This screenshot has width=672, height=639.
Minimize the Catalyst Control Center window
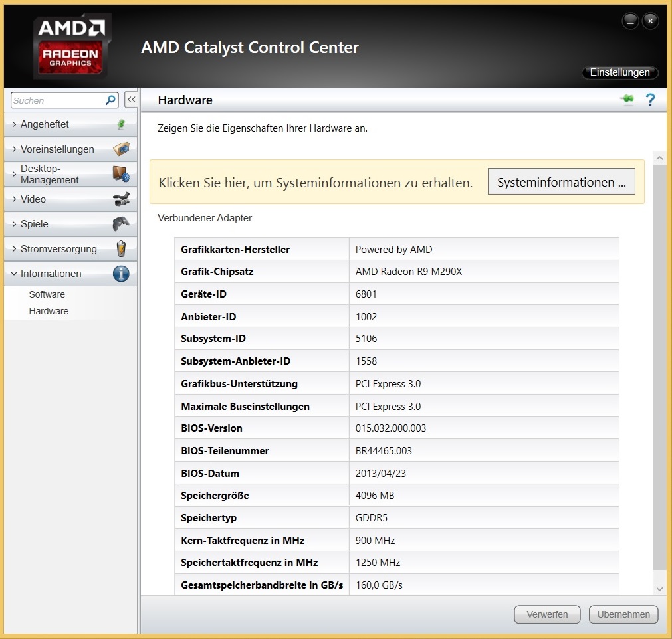pyautogui.click(x=630, y=21)
